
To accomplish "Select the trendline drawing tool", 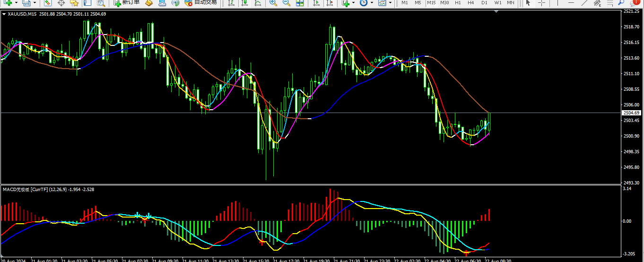I will [x=584, y=3].
